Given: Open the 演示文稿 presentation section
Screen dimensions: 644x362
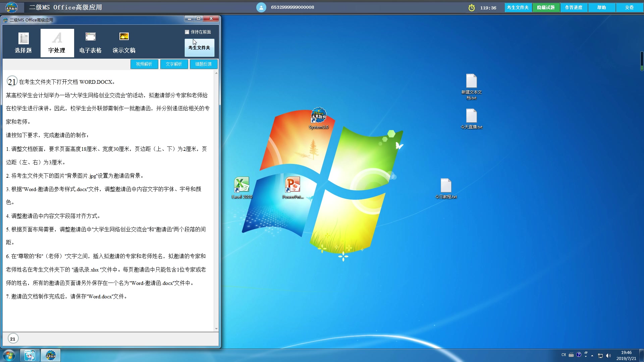Looking at the screenshot, I should click(123, 43).
